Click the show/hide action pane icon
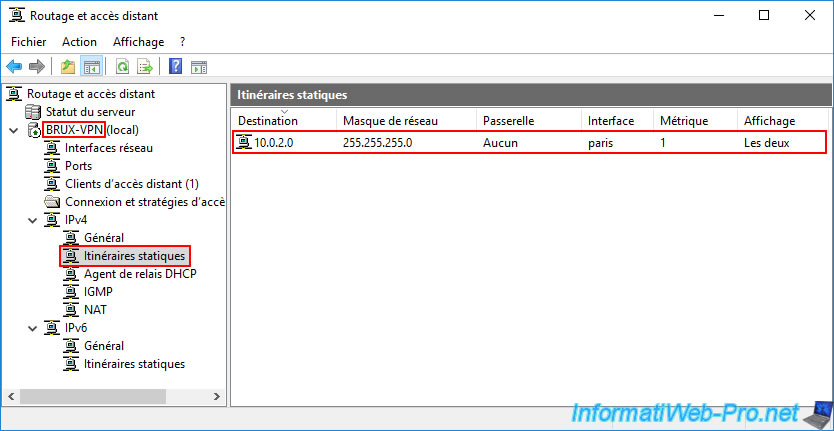 [198, 67]
